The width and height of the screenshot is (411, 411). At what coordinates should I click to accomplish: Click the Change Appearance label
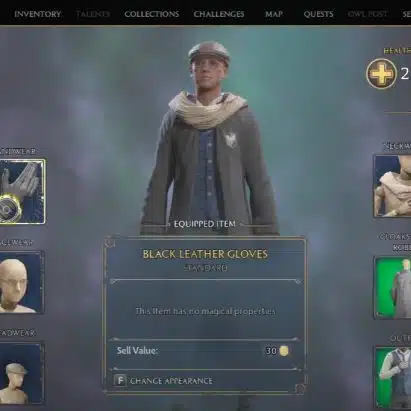pyautogui.click(x=171, y=381)
